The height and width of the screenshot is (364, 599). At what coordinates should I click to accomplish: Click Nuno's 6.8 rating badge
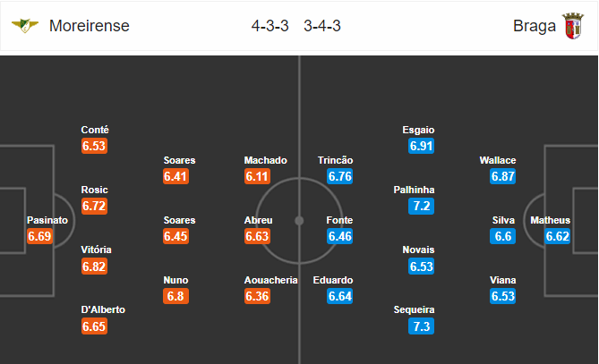[175, 296]
